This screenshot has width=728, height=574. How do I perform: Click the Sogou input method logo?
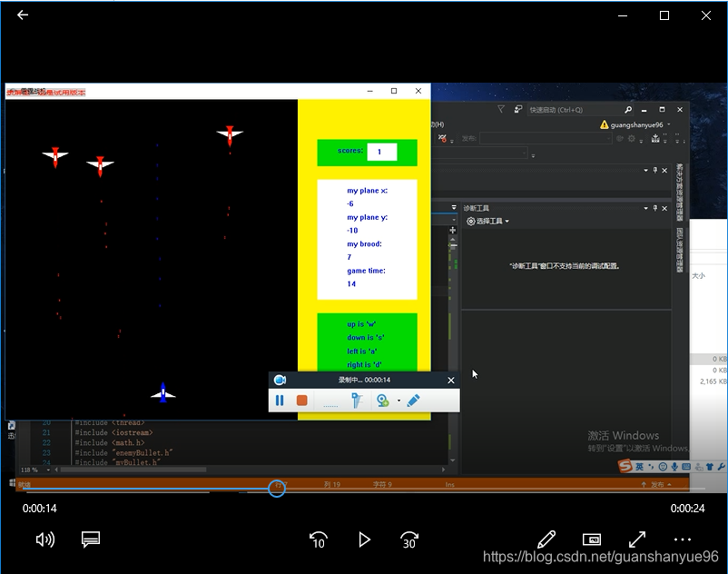625,466
